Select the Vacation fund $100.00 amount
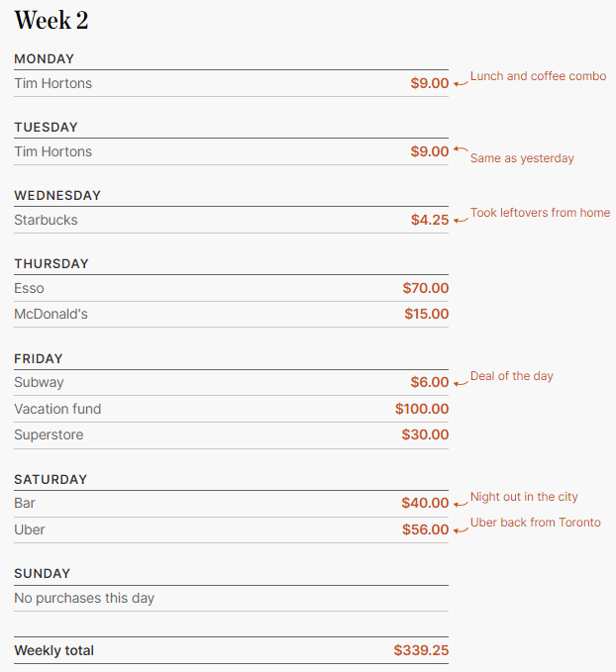The width and height of the screenshot is (616, 672). click(x=422, y=409)
